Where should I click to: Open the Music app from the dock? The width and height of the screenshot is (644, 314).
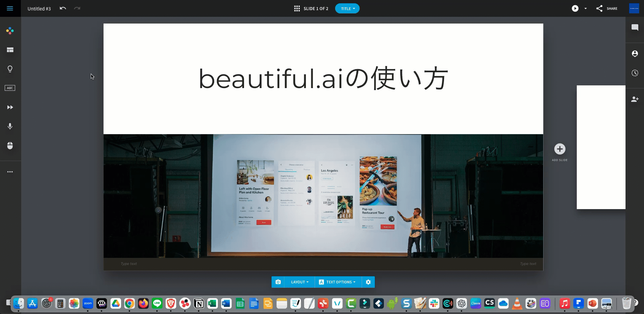click(565, 304)
